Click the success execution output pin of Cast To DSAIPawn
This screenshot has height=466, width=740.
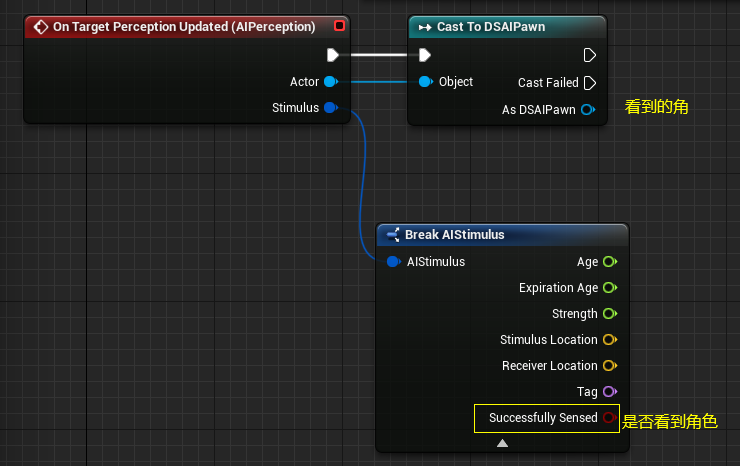pyautogui.click(x=589, y=55)
